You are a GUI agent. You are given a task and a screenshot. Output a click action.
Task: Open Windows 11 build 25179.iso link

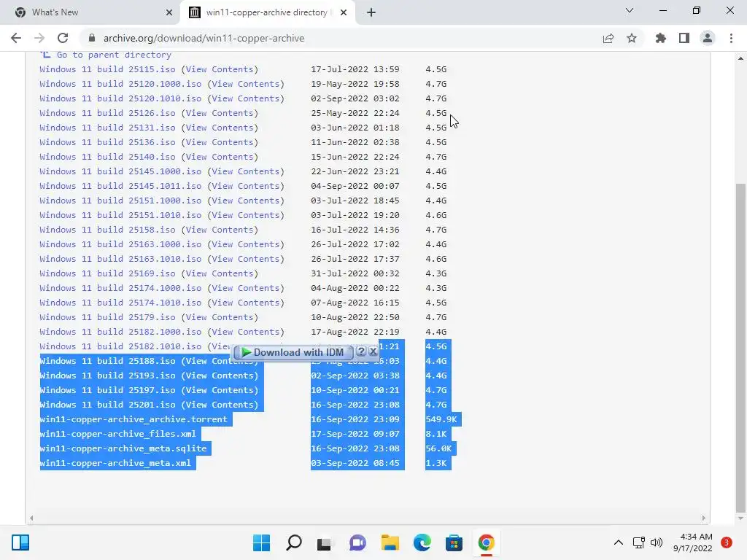coord(107,318)
